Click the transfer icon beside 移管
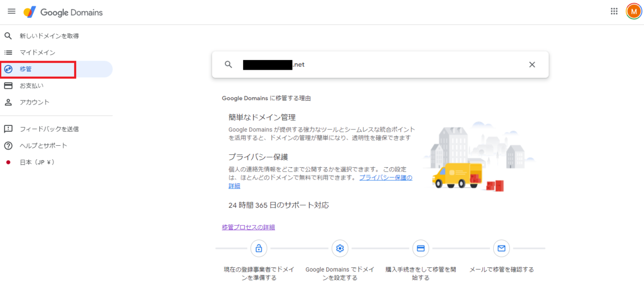 click(x=8, y=69)
